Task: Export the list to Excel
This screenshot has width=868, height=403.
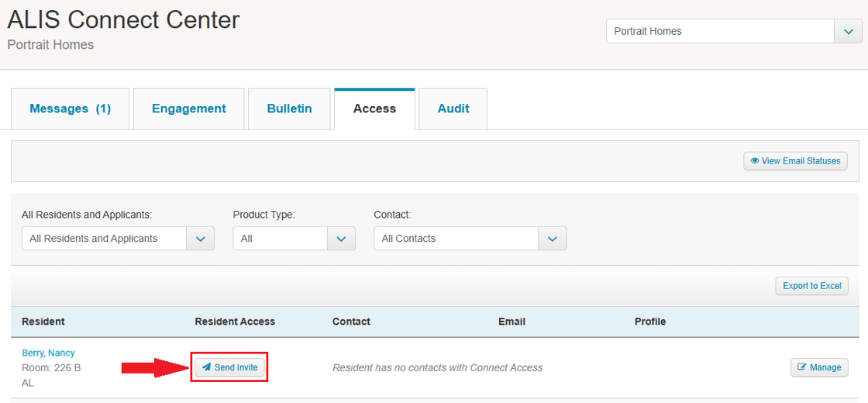Action: click(x=811, y=286)
